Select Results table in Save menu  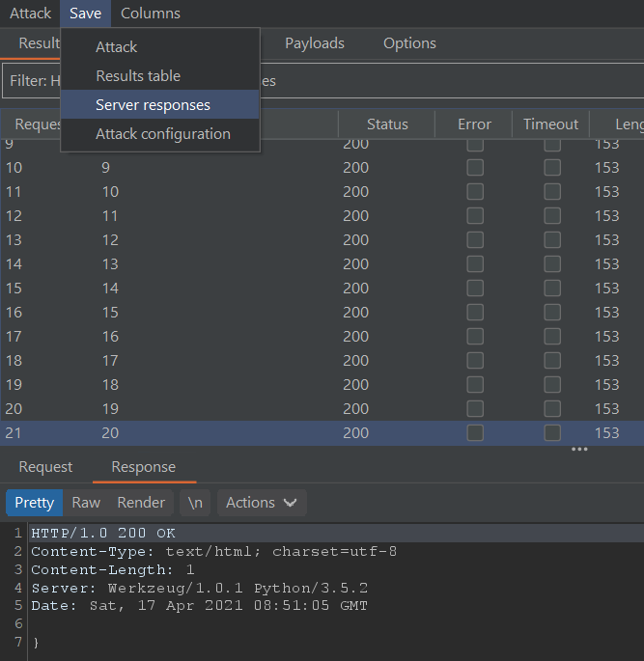(x=160, y=76)
